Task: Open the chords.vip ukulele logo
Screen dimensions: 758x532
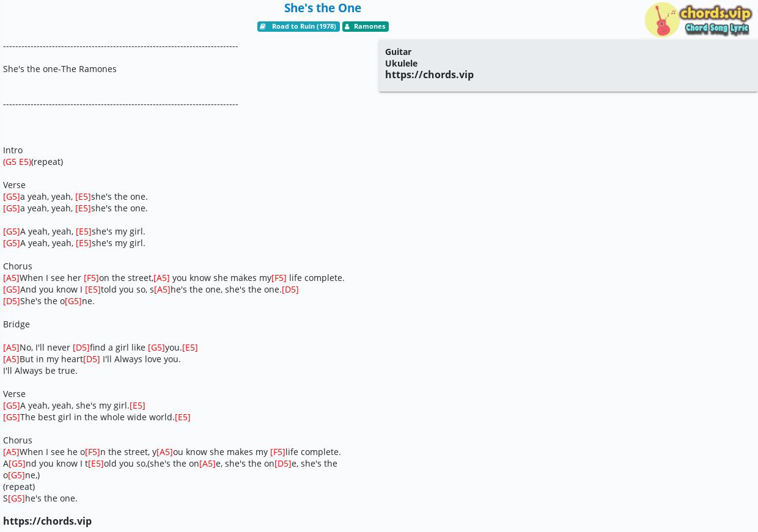Action: [698, 20]
